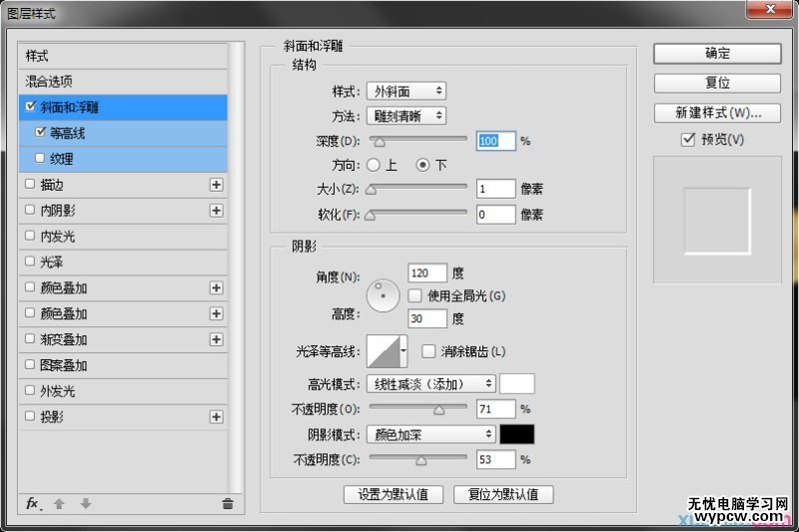
Task: Click 复位为默认值 button
Action: tap(503, 494)
